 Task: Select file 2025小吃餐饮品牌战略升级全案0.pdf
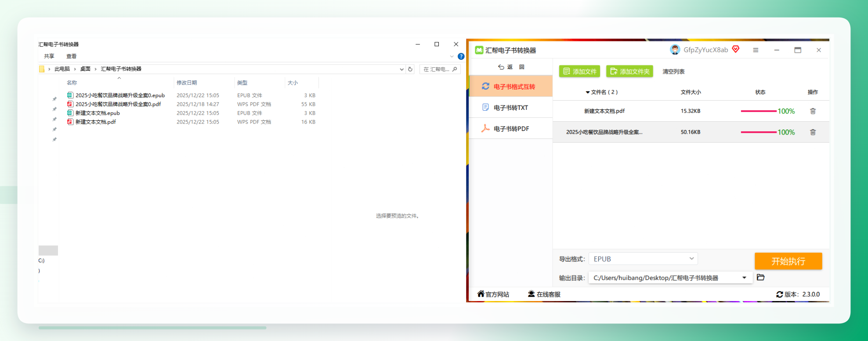tap(118, 104)
